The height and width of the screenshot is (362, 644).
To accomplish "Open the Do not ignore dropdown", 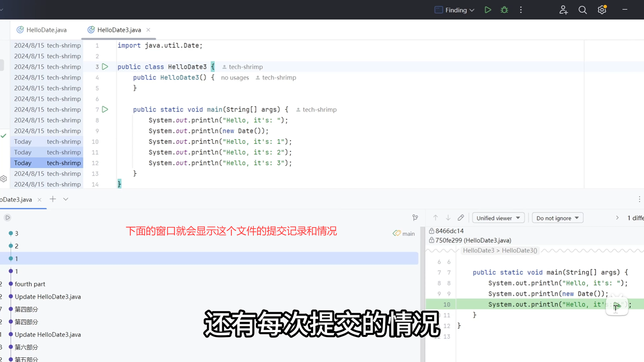I will 557,218.
